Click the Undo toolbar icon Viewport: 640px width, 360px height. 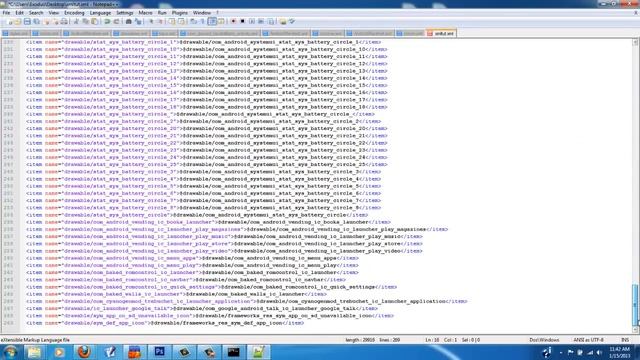coord(107,21)
